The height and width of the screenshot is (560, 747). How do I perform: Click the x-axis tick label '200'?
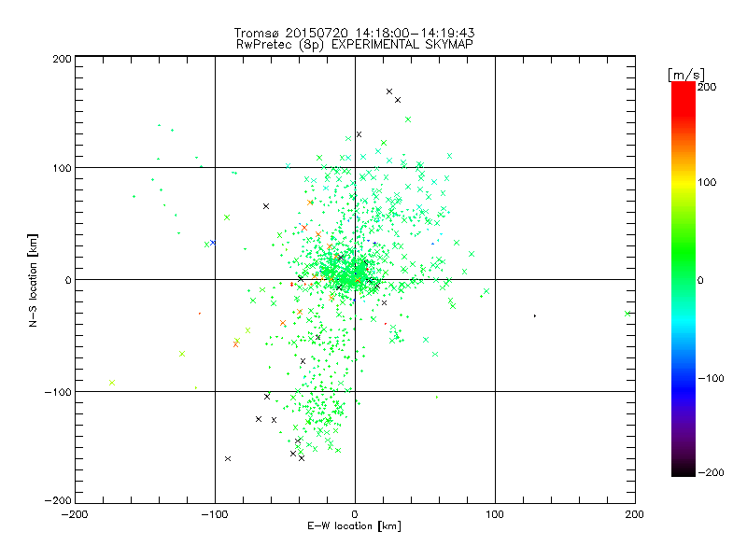[635, 514]
